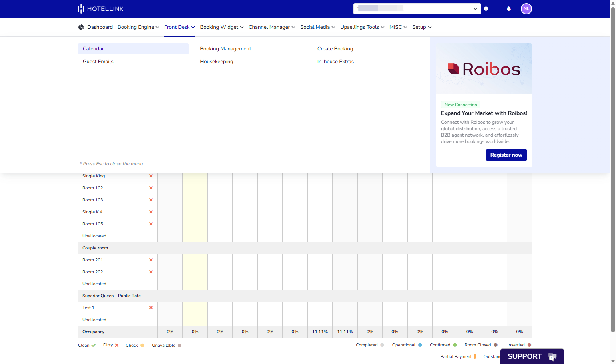Click the dirty status X for Single King
The height and width of the screenshot is (364, 616).
coord(151,176)
